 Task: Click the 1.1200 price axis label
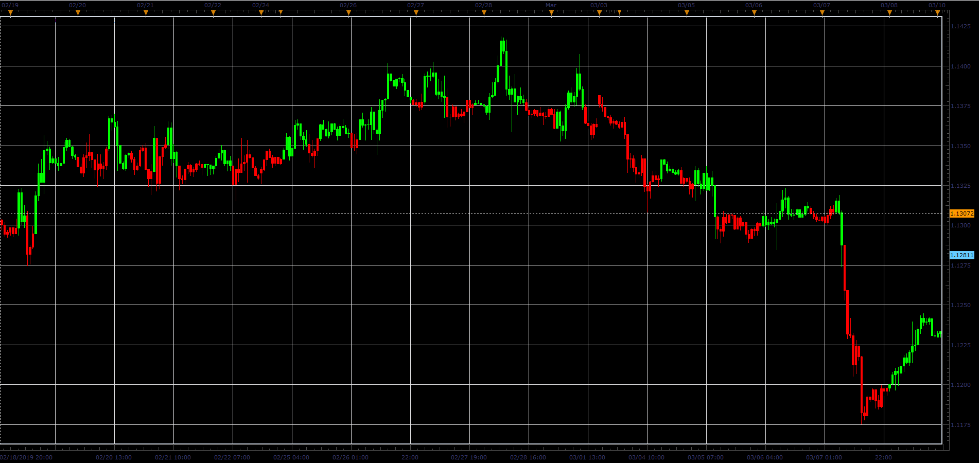coord(960,385)
